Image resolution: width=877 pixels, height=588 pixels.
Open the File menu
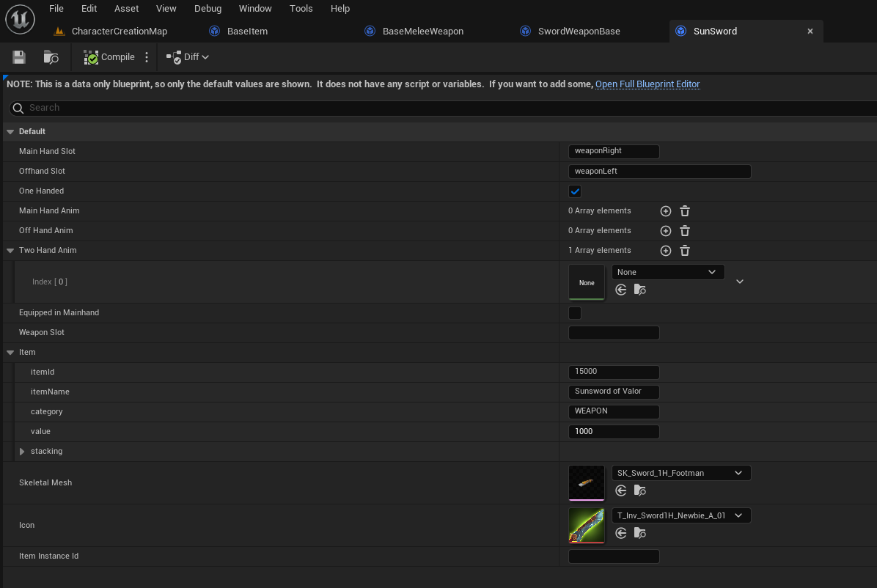coord(56,8)
